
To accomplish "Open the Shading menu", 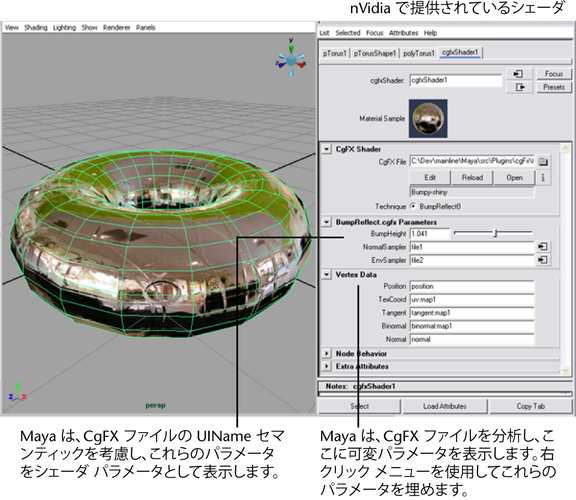I will [36, 28].
